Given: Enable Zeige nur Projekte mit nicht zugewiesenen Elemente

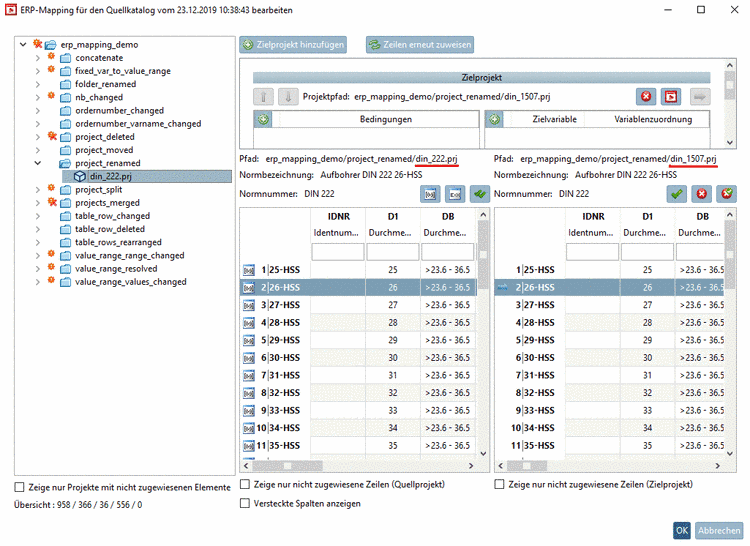Looking at the screenshot, I should point(19,487).
